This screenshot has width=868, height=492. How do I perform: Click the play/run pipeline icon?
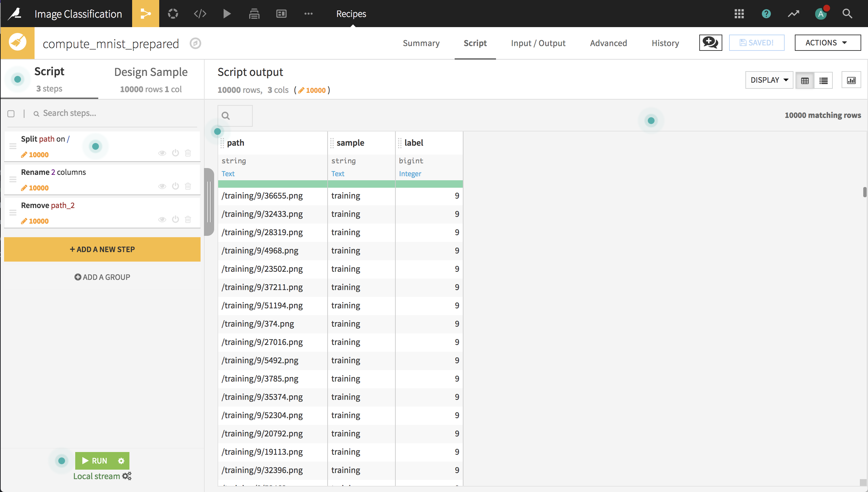pos(228,13)
